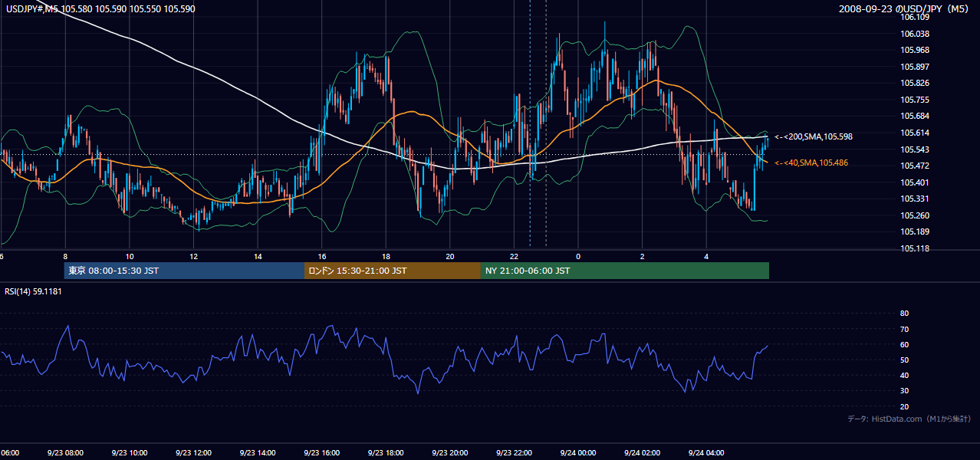Click the first dashed vertical marker after hour 22
This screenshot has width=980, height=460.
(x=530, y=123)
